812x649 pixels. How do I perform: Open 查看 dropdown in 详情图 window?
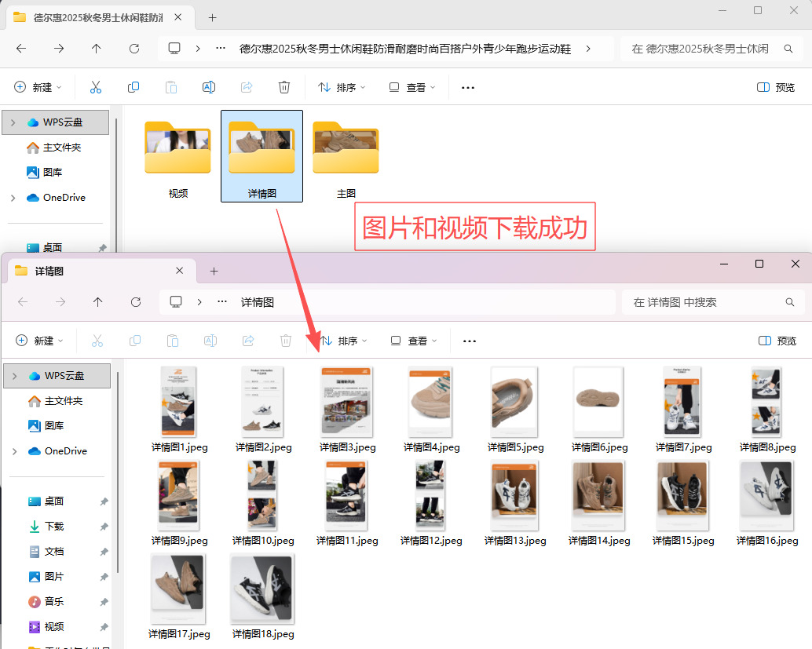tap(414, 341)
